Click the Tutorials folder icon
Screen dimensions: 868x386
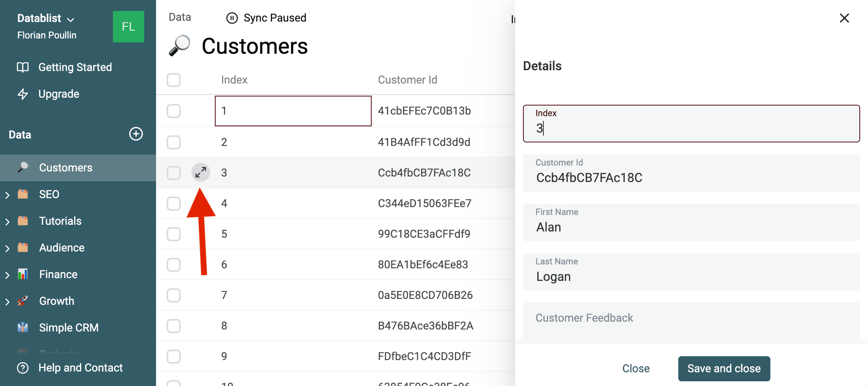point(23,221)
